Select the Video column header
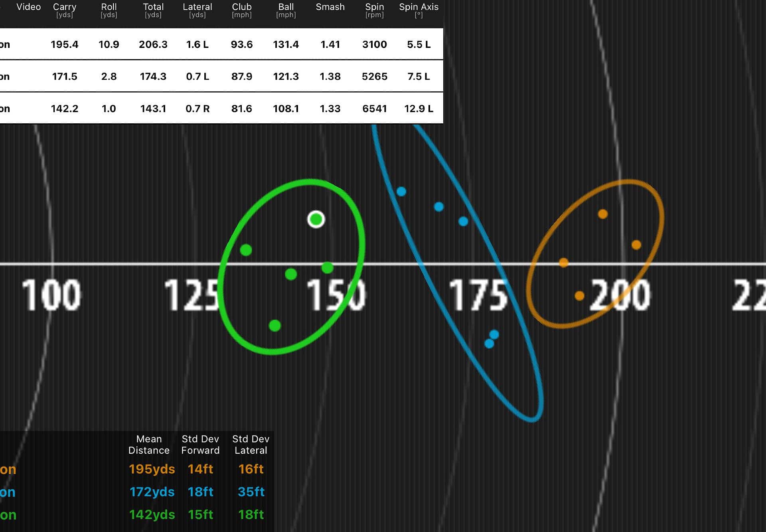This screenshot has height=532, width=766. [x=28, y=7]
